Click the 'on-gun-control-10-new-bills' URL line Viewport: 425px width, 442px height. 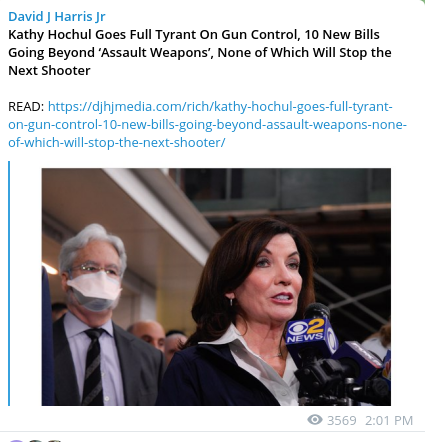(207, 124)
